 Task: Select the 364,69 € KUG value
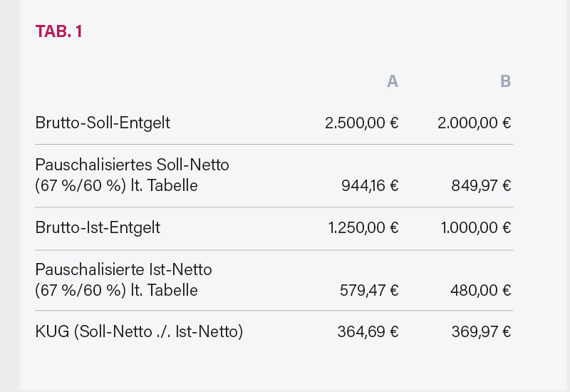368,331
